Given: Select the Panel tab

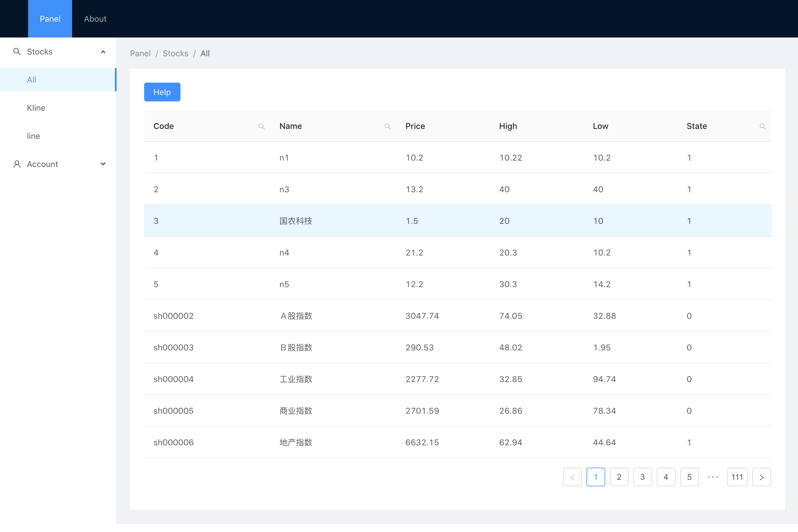Looking at the screenshot, I should [50, 19].
